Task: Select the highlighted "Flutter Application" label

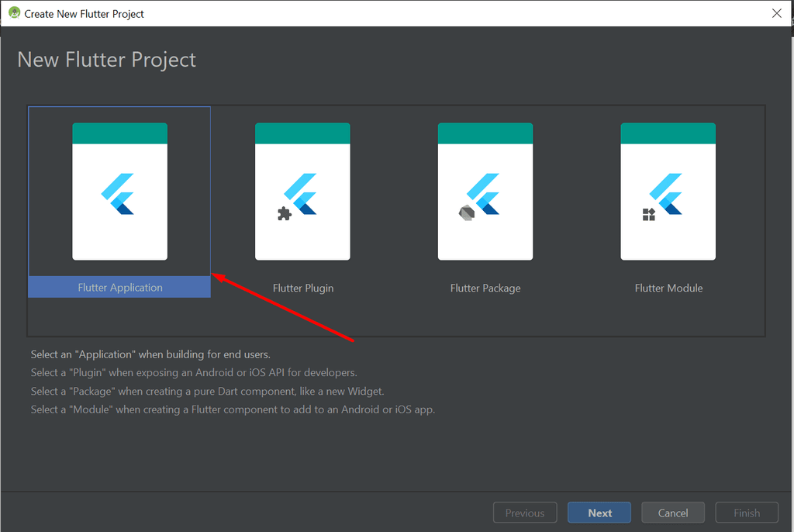Action: (x=119, y=288)
